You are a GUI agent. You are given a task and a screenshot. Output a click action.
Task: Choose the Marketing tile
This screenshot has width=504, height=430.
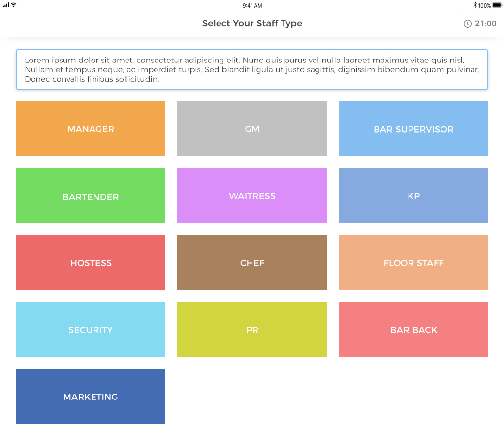[91, 397]
